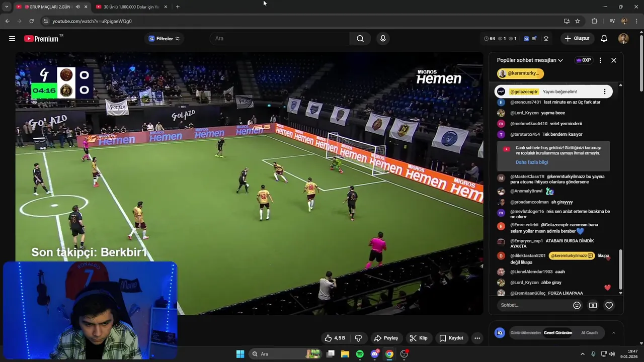Collapse the IQ panel with chevron

613,333
